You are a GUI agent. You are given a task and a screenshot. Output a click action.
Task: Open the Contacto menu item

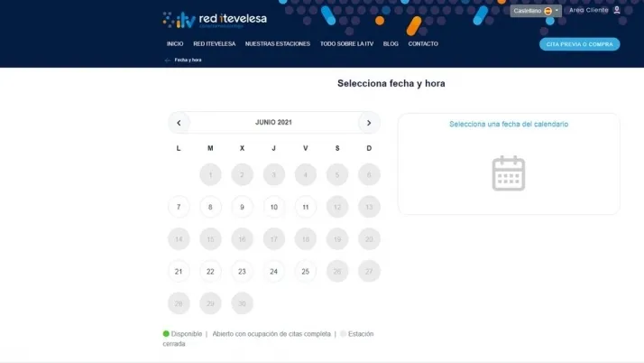(423, 43)
